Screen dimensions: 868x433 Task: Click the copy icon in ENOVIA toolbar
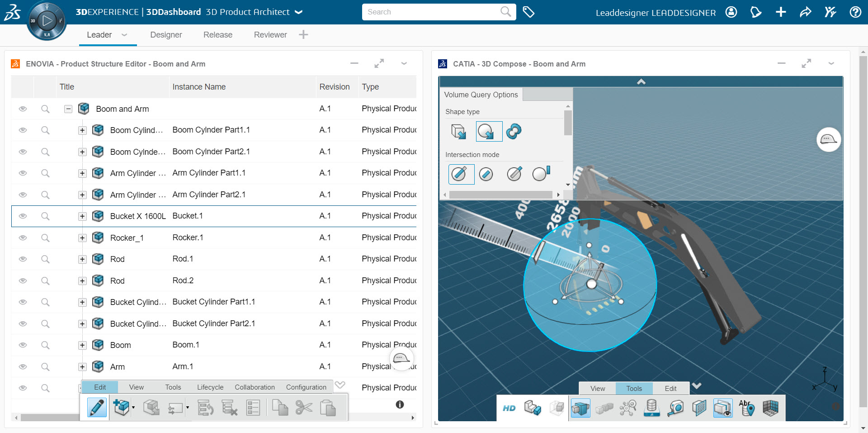point(280,408)
